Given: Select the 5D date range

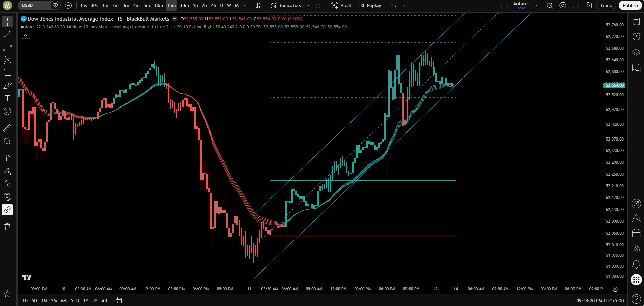Looking at the screenshot, I should pos(34,301).
